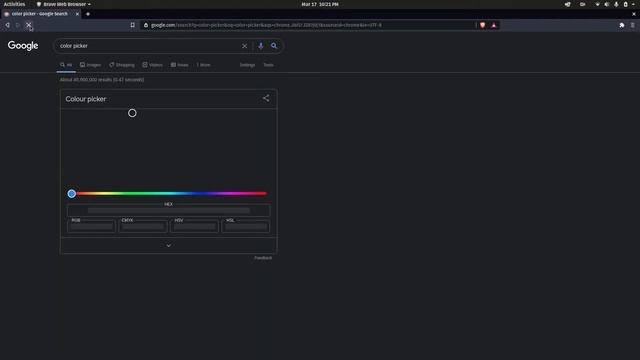This screenshot has width=640, height=360.
Task: Click the Feedback link below the widget
Action: (263, 258)
